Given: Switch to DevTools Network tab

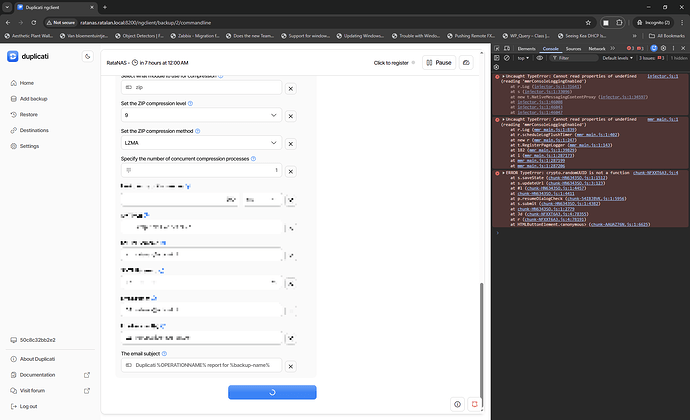Looking at the screenshot, I should (x=597, y=48).
